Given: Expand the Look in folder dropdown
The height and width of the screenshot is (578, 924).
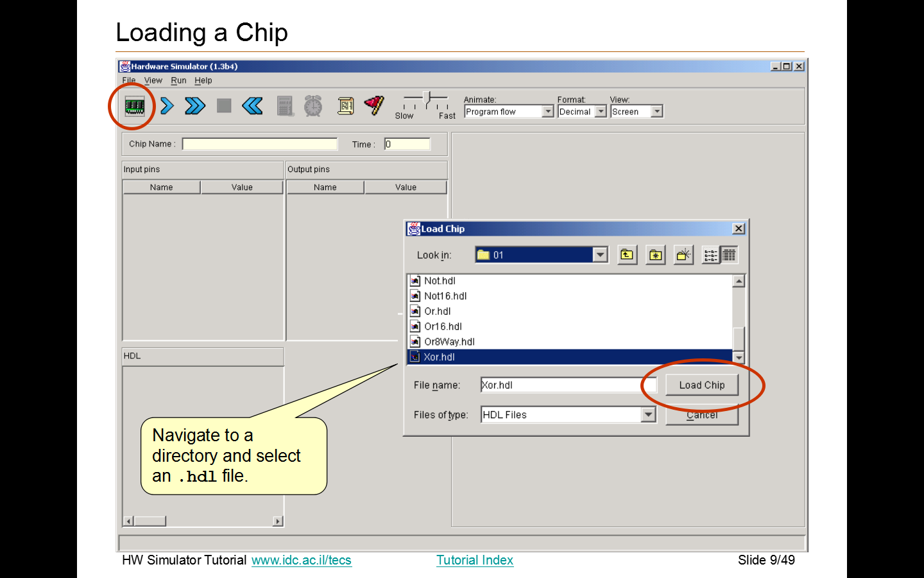Looking at the screenshot, I should coord(600,255).
